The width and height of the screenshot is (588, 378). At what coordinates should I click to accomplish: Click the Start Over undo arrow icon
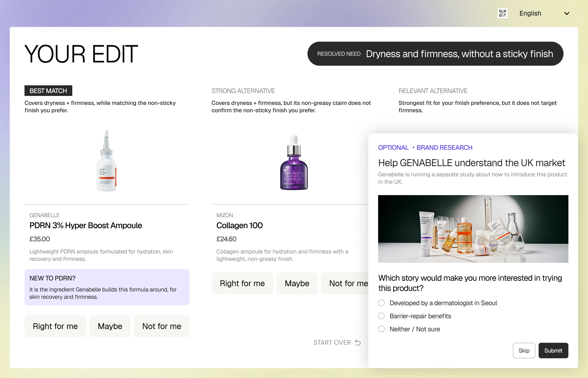(358, 342)
